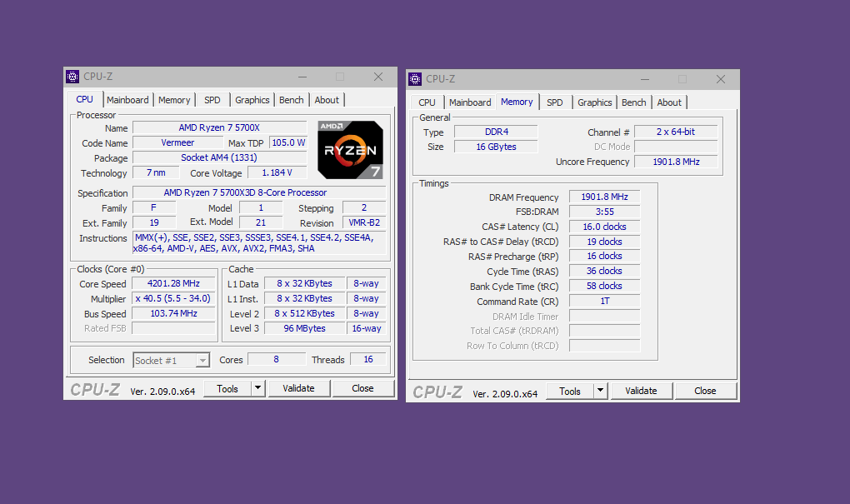Screen dimensions: 850x504
Task: Click Uncore Frequency value 1901.8 MHz
Action: point(676,162)
